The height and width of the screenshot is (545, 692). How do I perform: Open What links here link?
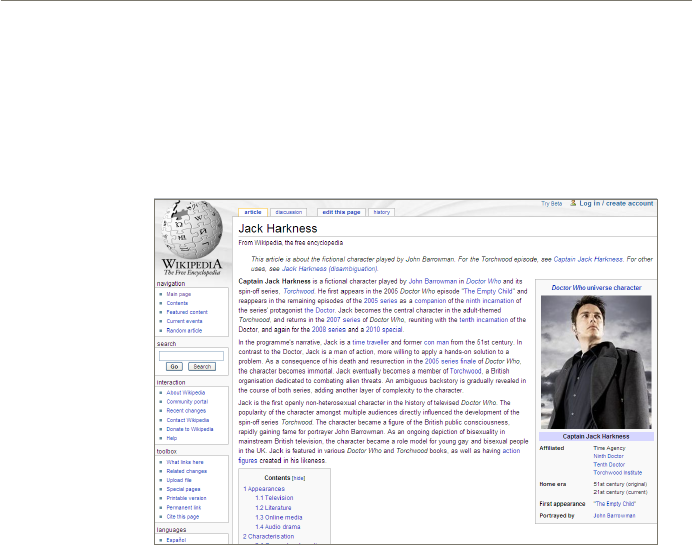pos(185,462)
